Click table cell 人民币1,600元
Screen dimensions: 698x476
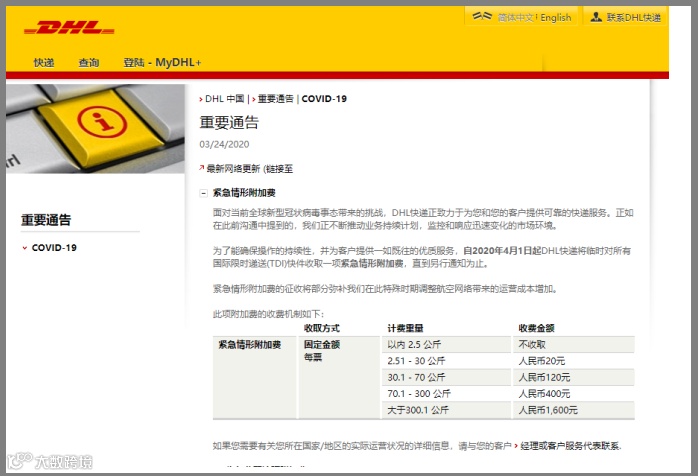[574, 410]
